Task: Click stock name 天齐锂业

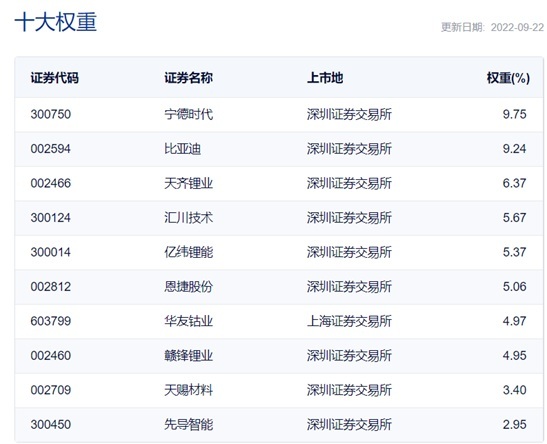Action: 188,183
